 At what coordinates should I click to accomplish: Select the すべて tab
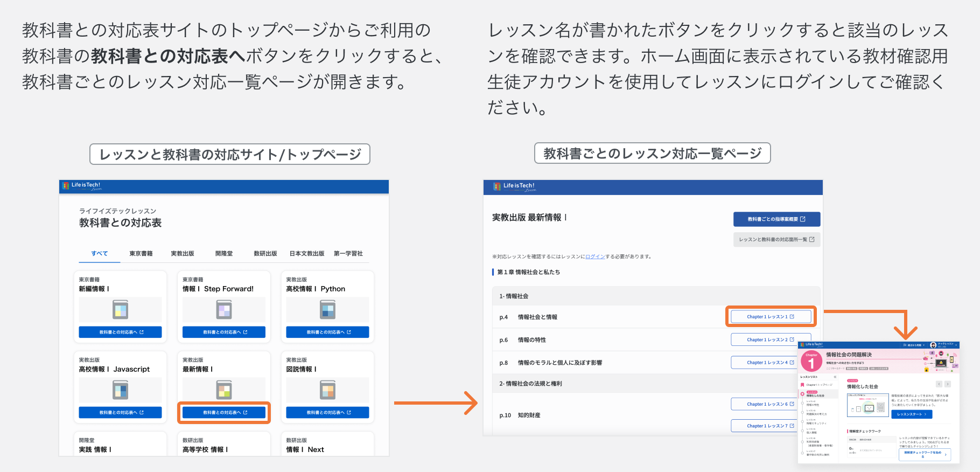(100, 253)
